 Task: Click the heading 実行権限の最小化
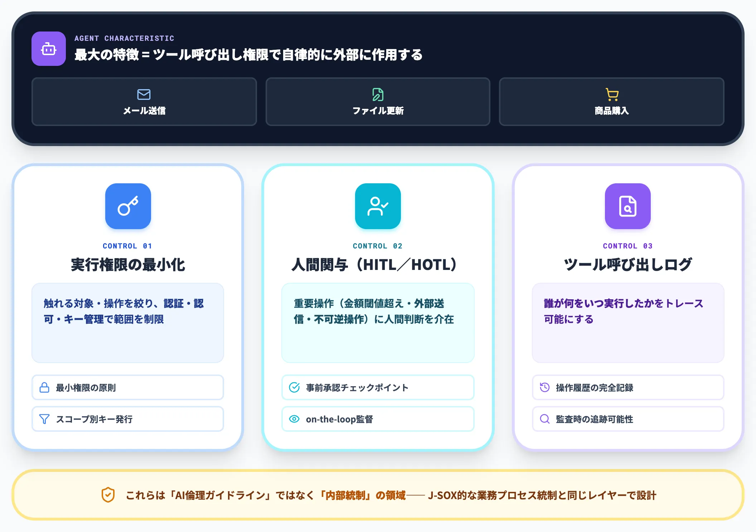pos(128,265)
